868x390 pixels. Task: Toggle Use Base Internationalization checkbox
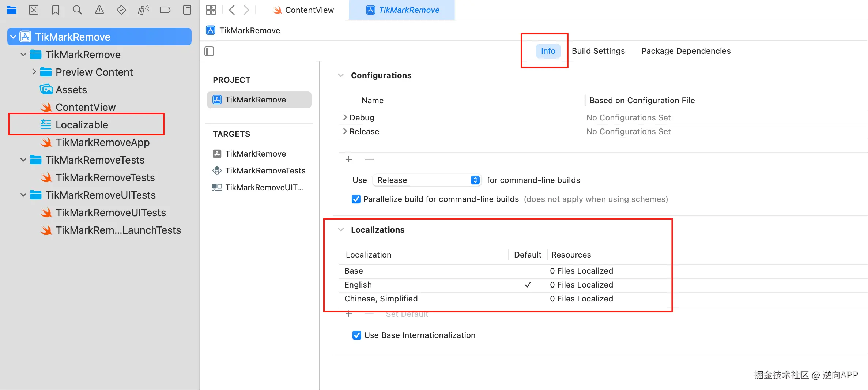[356, 335]
